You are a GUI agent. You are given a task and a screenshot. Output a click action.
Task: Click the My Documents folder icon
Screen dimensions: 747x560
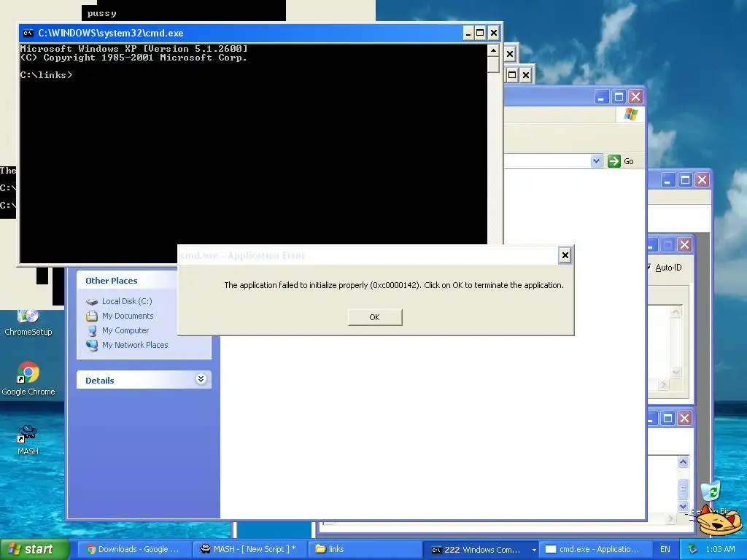coord(92,316)
